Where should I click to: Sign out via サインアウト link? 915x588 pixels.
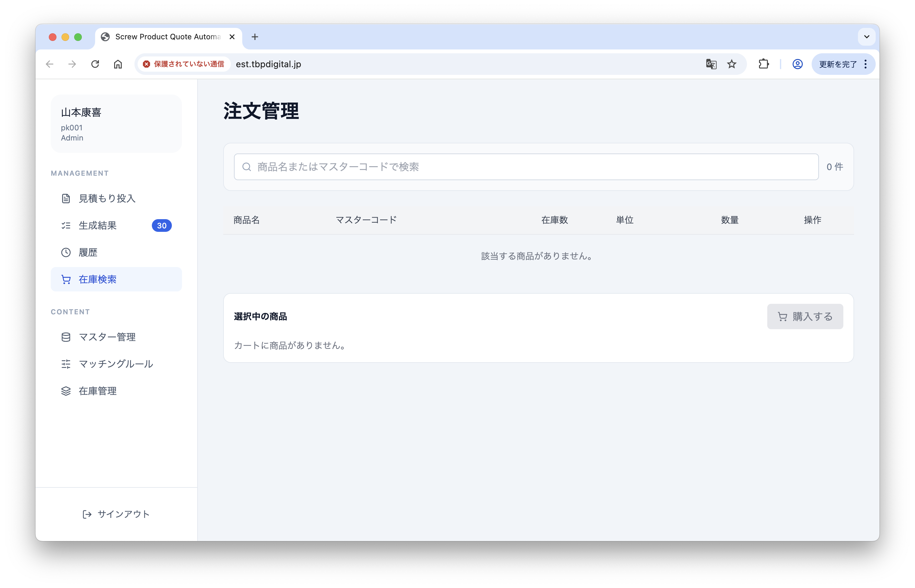pos(116,514)
